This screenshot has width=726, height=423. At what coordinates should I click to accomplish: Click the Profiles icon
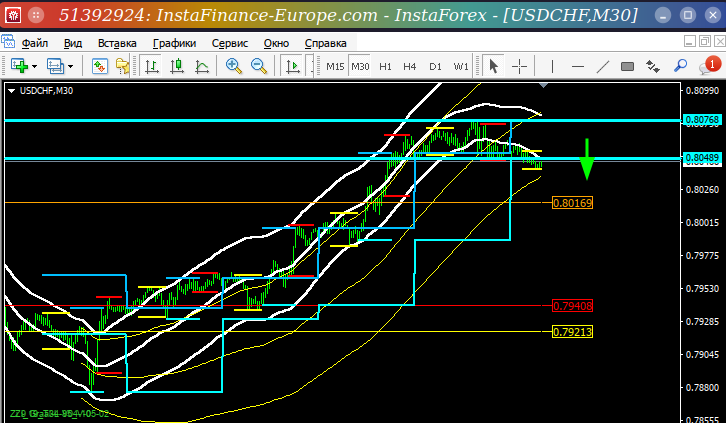click(x=56, y=66)
